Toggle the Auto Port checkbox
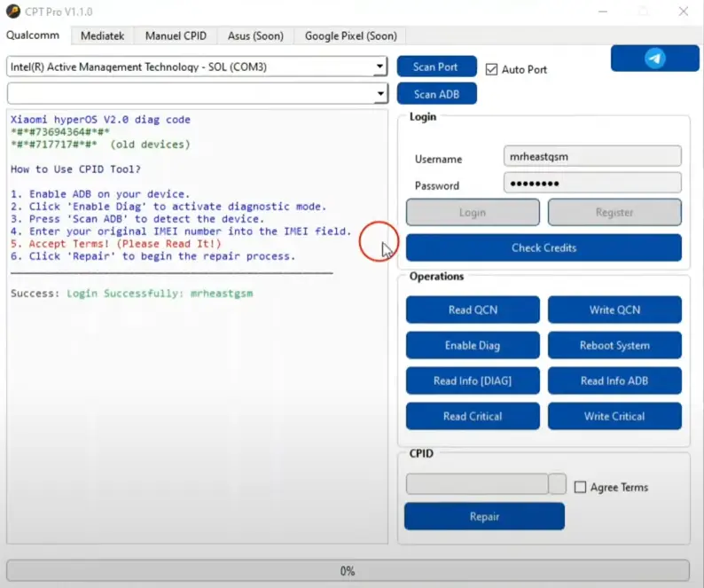This screenshot has width=704, height=588. [491, 70]
